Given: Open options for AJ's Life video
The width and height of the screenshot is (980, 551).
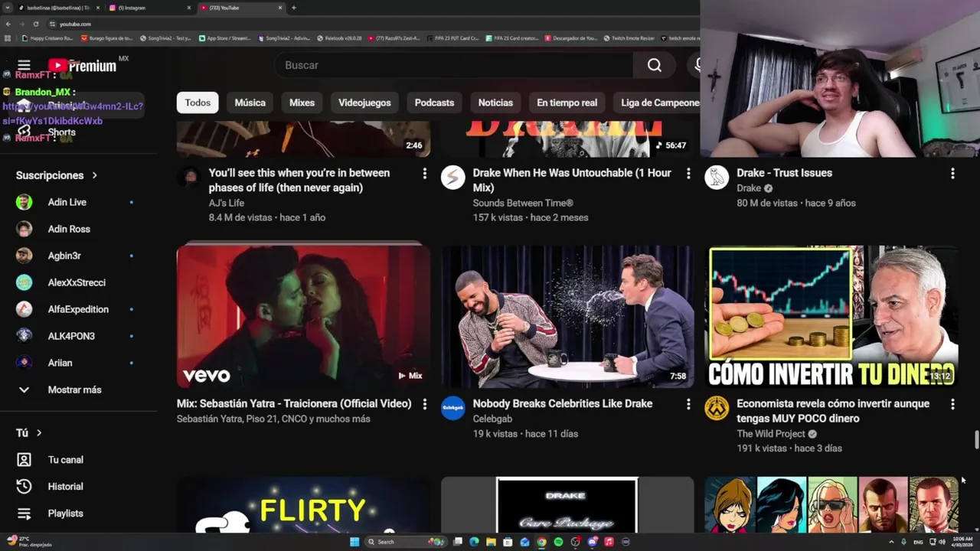Looking at the screenshot, I should pos(424,174).
